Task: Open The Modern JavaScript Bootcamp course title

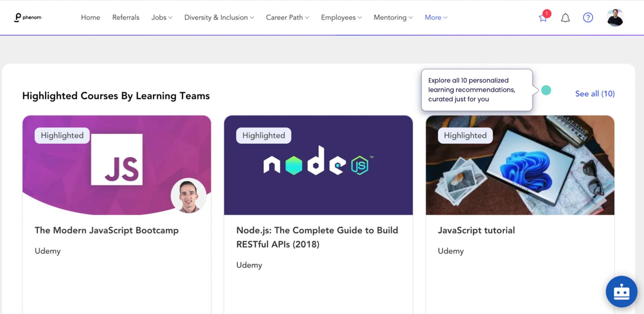Action: [x=107, y=230]
